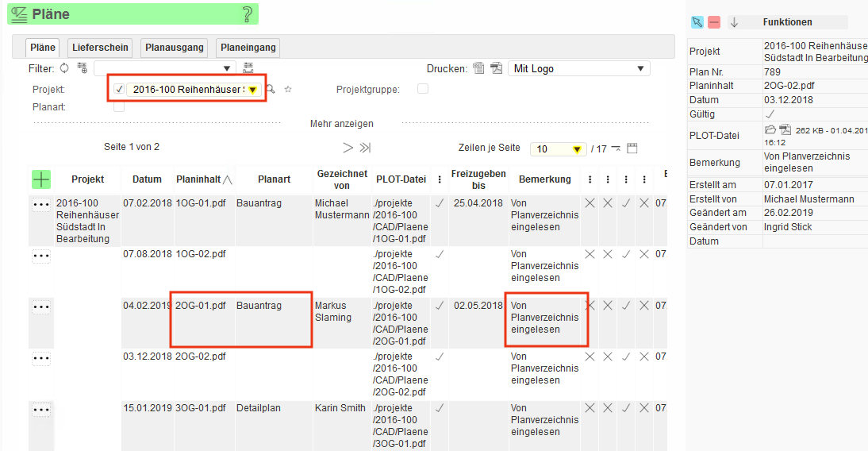The width and height of the screenshot is (868, 451).
Task: Jump to the last page with the double arrow
Action: tap(365, 148)
